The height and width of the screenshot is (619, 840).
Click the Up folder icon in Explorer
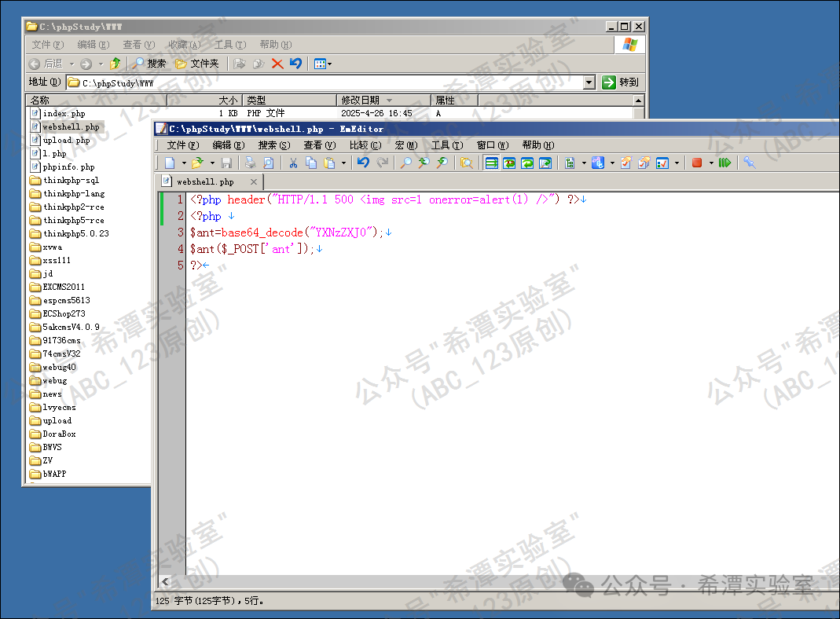(x=116, y=64)
